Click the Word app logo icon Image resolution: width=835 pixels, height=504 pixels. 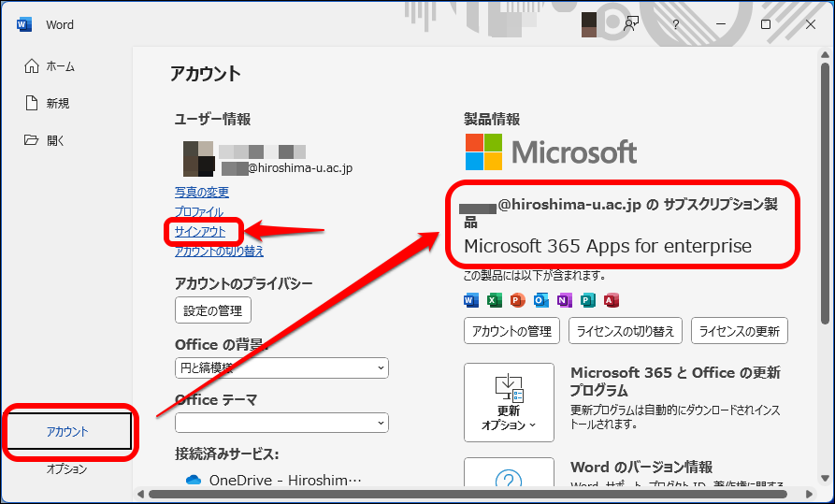24,24
